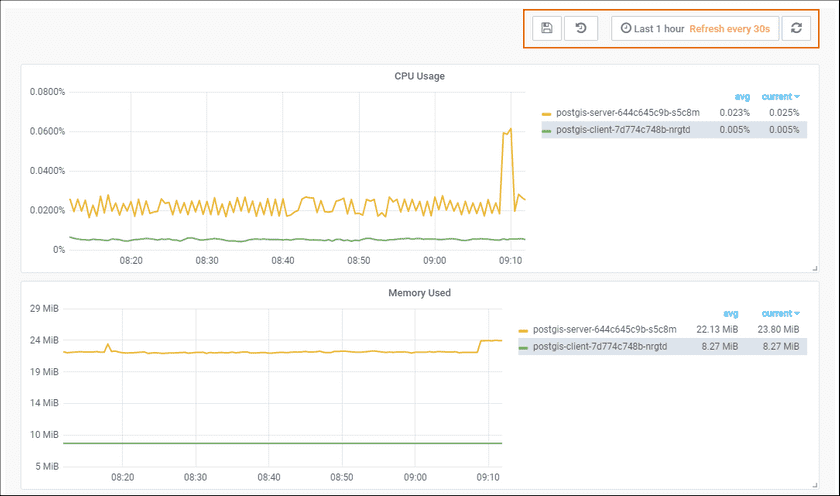Click the 08:30 x-axis label in CPU Usage chart
Image resolution: width=840 pixels, height=496 pixels.
(x=207, y=261)
